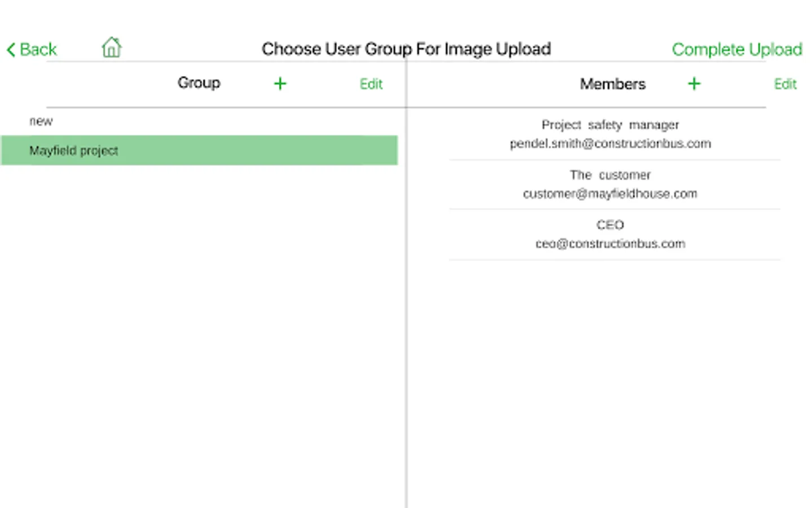
Task: Click the Members column header
Action: pyautogui.click(x=612, y=84)
